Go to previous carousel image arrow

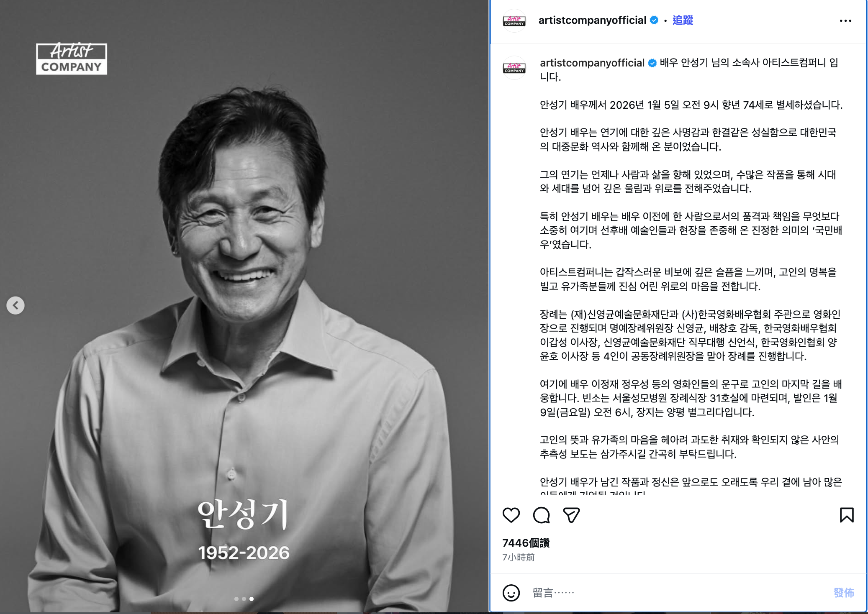(x=15, y=305)
